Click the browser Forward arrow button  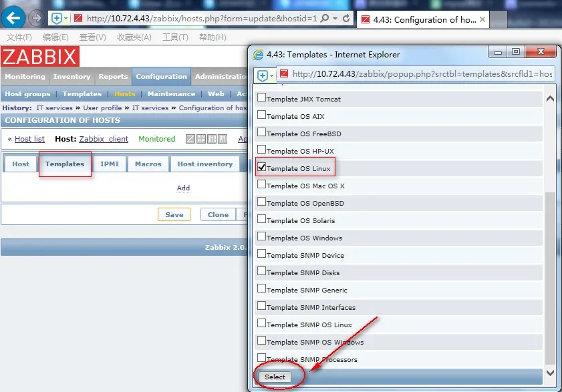(x=36, y=18)
